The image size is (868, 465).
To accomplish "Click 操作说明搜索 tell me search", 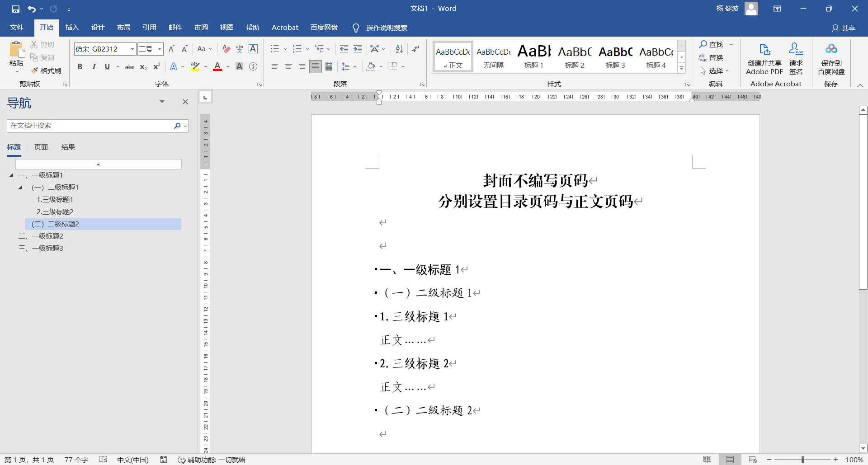I will pyautogui.click(x=387, y=28).
